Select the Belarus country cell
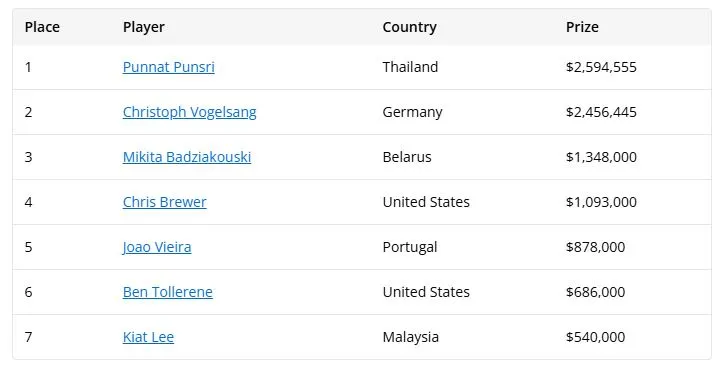Screen dimensions: 724x373 [x=407, y=157]
